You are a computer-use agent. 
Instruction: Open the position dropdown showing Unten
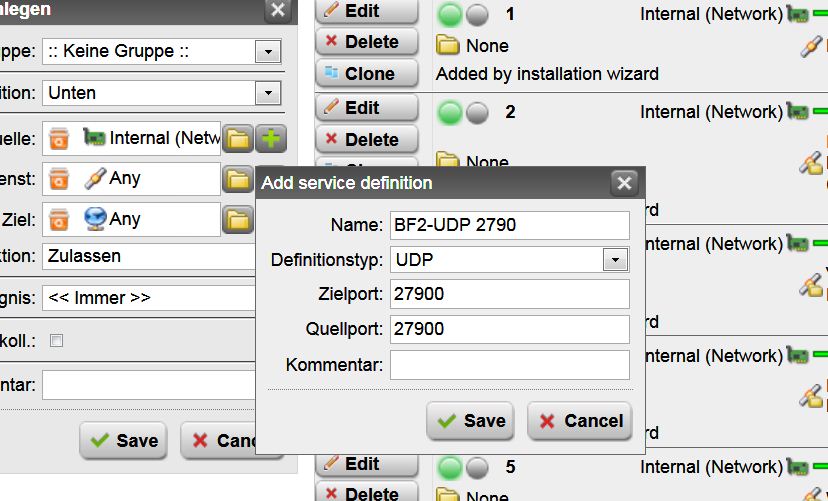pos(267,93)
